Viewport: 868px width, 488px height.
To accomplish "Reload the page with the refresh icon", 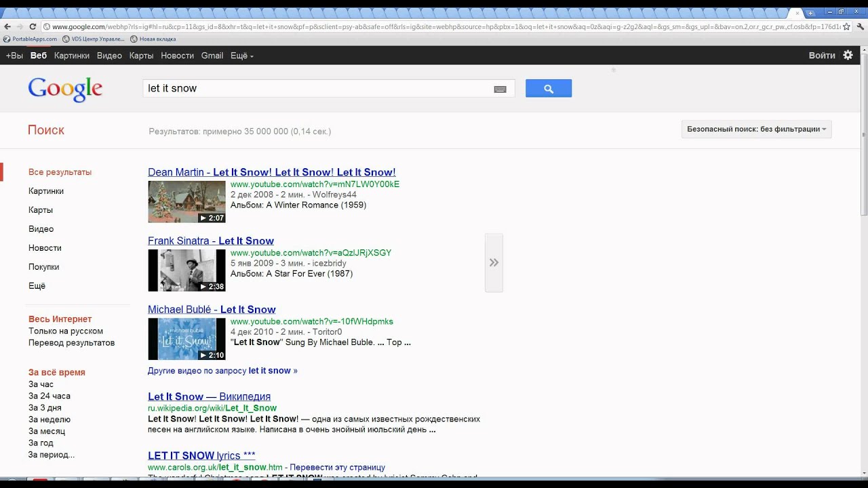I will pyautogui.click(x=33, y=26).
